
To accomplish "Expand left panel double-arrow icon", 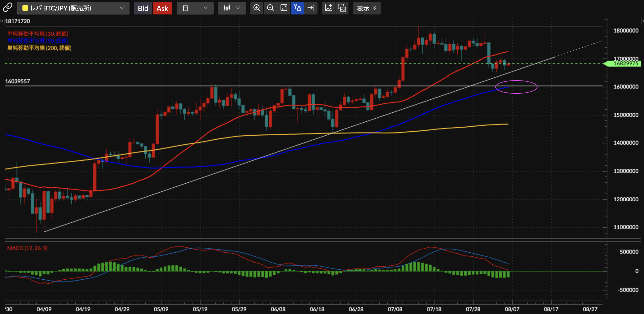I will click(x=2, y=21).
